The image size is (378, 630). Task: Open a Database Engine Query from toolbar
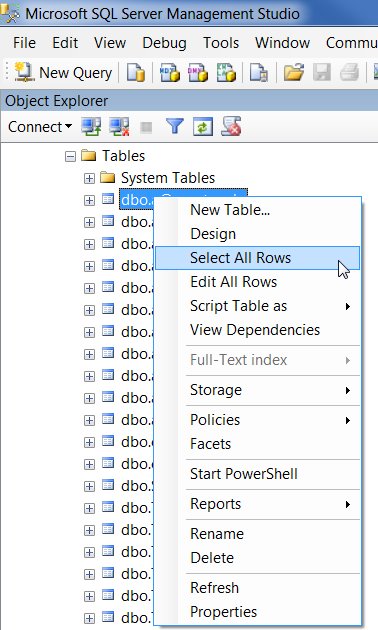pyautogui.click(x=136, y=73)
